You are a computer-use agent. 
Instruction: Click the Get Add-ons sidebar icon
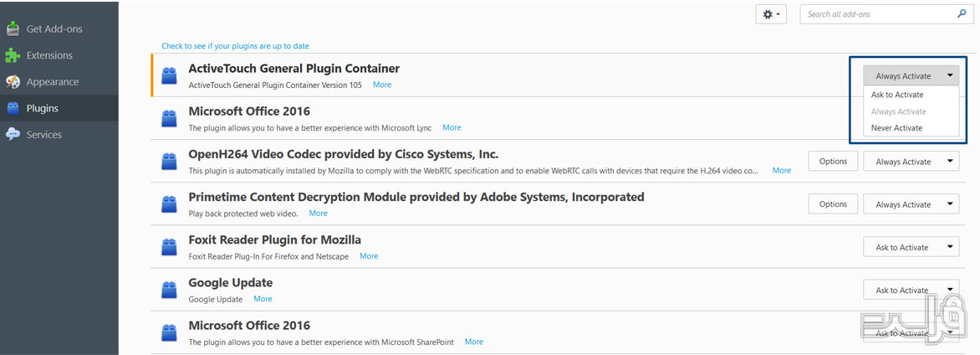click(13, 28)
